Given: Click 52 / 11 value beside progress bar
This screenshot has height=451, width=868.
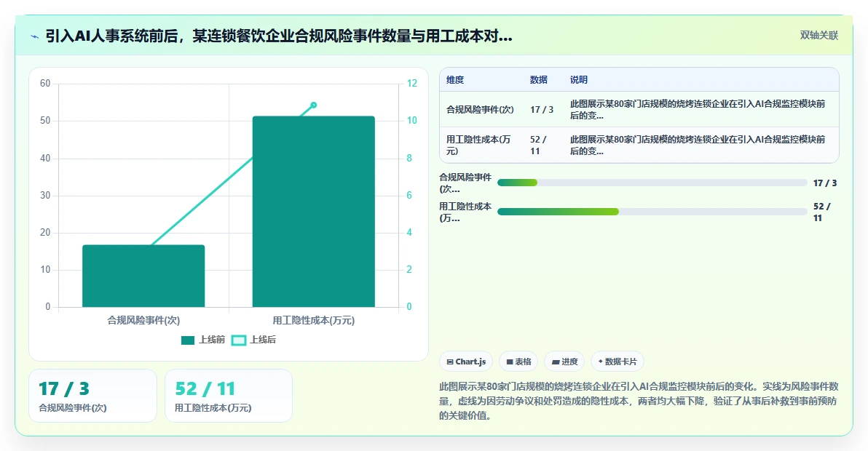Looking at the screenshot, I should [822, 212].
